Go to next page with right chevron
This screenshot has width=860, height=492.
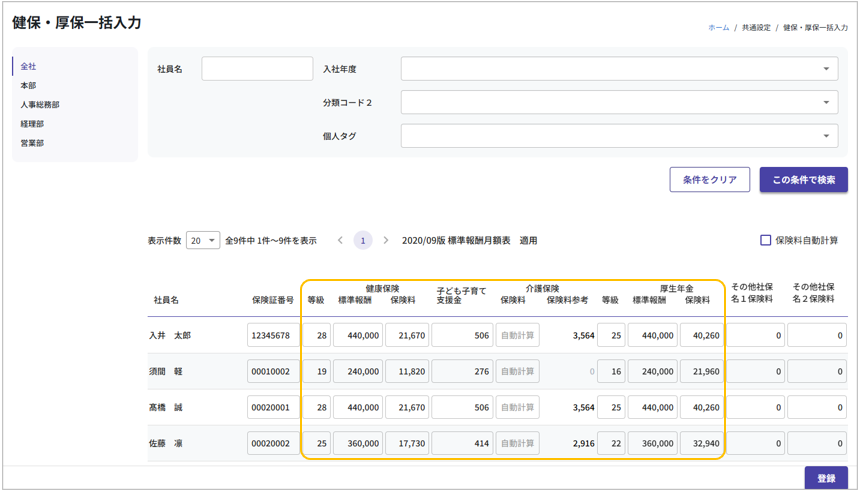[x=386, y=241]
